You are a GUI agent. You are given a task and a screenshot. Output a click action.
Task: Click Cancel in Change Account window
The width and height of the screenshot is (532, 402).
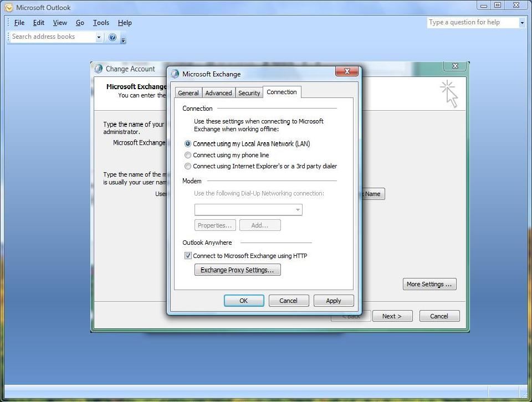click(439, 316)
